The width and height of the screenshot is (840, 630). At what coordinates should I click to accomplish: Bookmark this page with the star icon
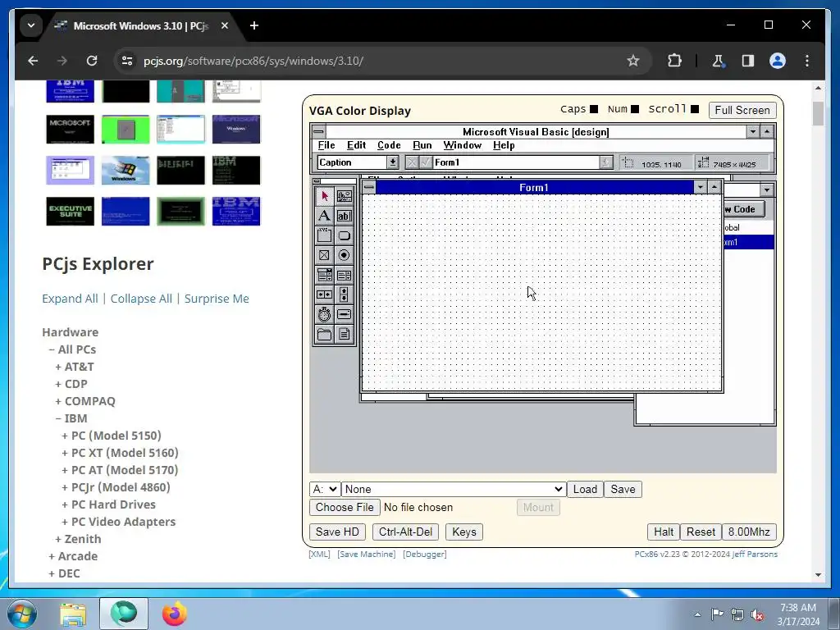[x=633, y=61]
